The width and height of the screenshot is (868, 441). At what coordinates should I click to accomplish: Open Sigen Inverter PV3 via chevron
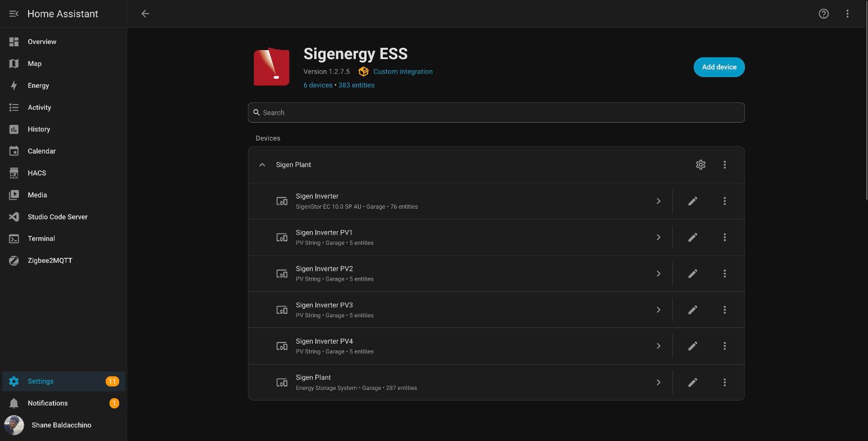pyautogui.click(x=658, y=310)
